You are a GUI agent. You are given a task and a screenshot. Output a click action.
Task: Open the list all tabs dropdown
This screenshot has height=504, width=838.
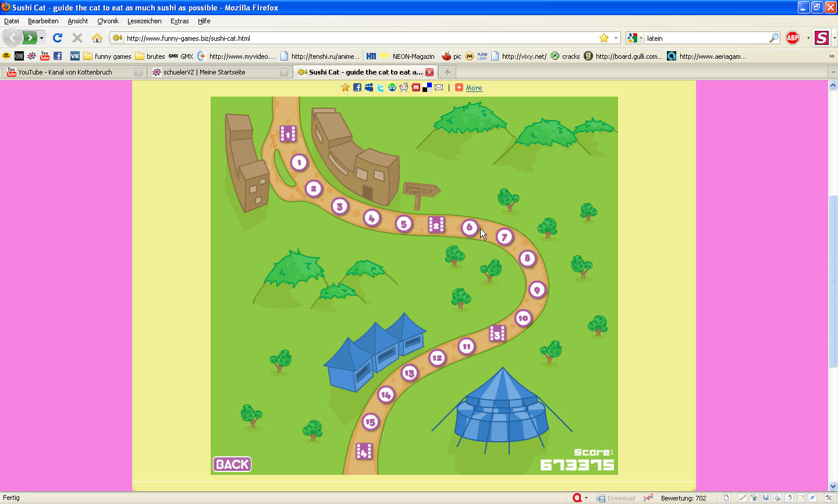point(832,72)
